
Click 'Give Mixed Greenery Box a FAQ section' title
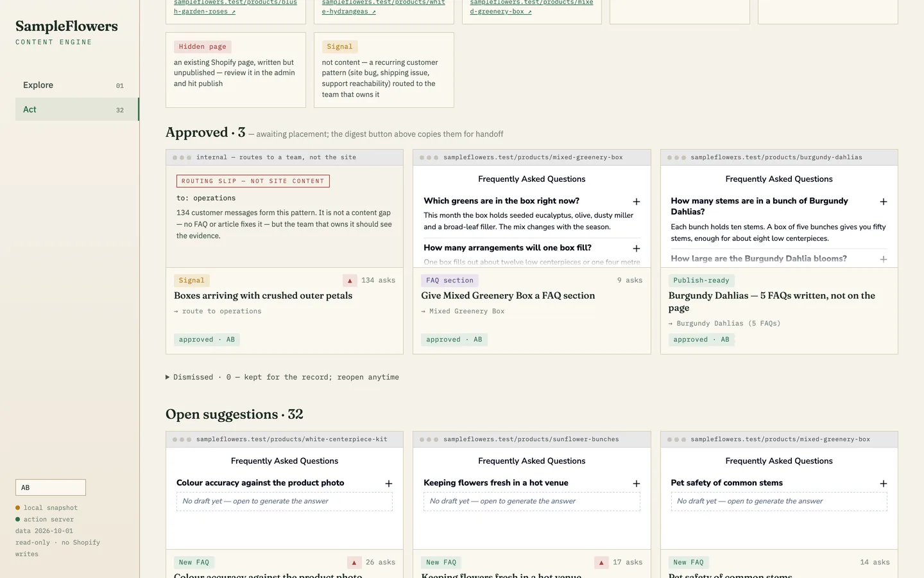click(x=508, y=296)
